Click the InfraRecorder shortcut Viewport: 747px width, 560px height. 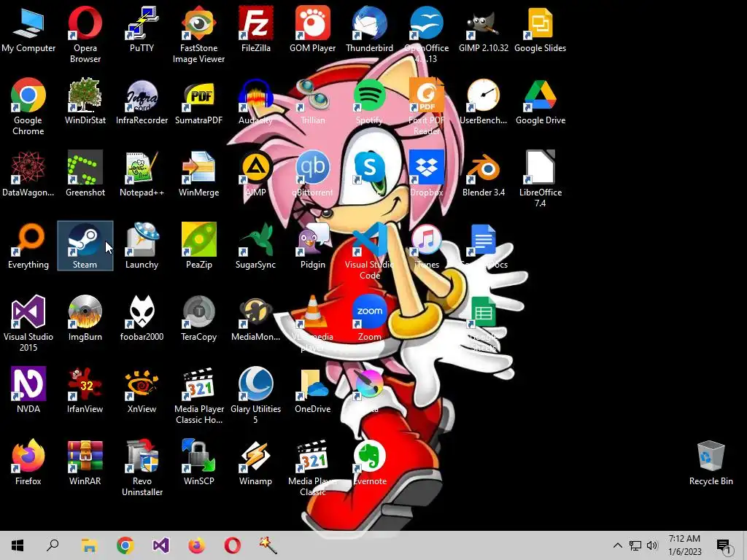[142, 96]
